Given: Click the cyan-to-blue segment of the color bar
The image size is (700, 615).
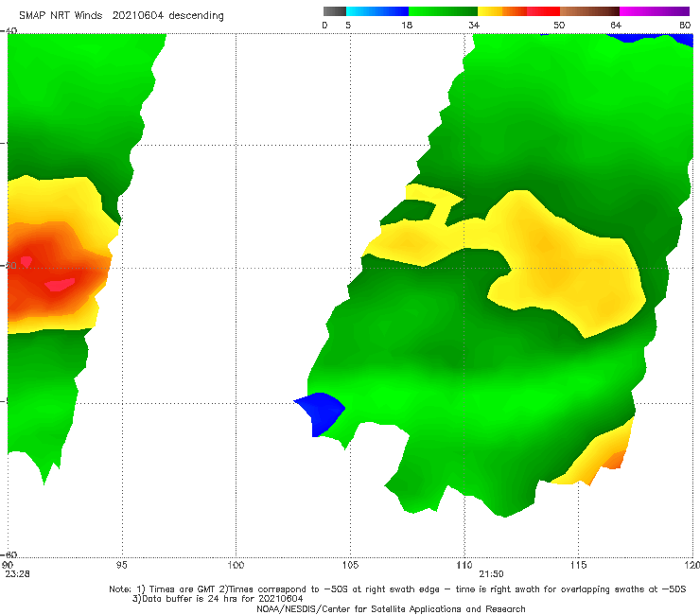Looking at the screenshot, I should [377, 11].
